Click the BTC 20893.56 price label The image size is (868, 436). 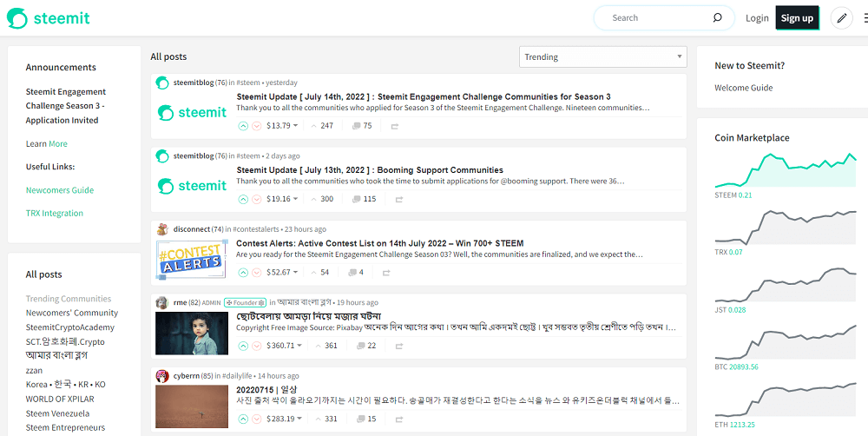[x=736, y=367]
